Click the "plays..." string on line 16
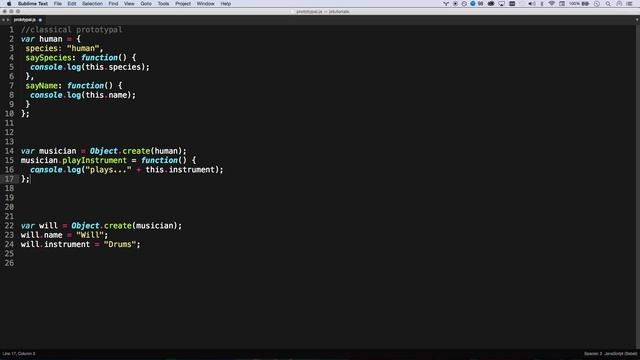 coord(108,170)
